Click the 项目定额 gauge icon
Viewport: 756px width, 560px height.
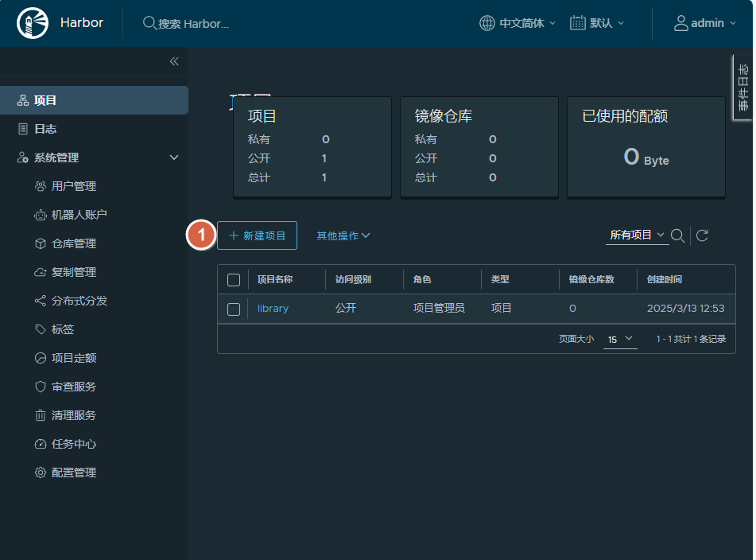(x=41, y=358)
